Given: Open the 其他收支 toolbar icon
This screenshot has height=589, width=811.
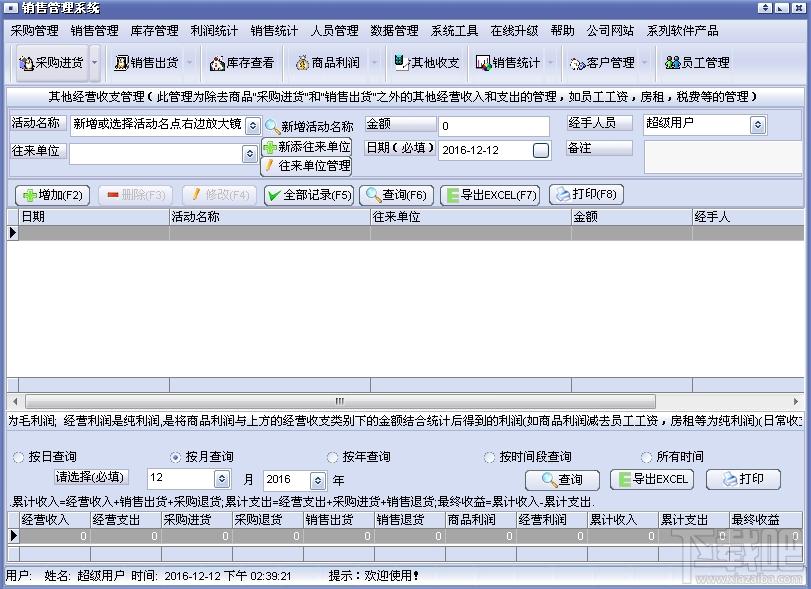Looking at the screenshot, I should point(427,63).
